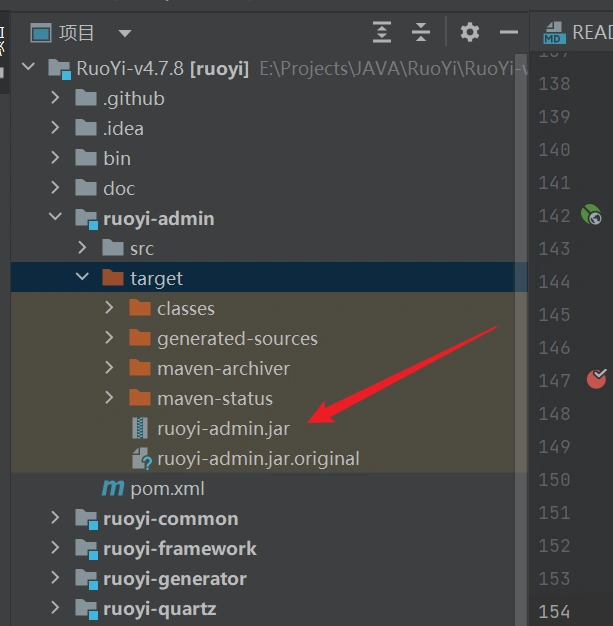This screenshot has height=626, width=613.
Task: Click the ruoyi-admin.jar.original file icon
Action: pos(140,459)
